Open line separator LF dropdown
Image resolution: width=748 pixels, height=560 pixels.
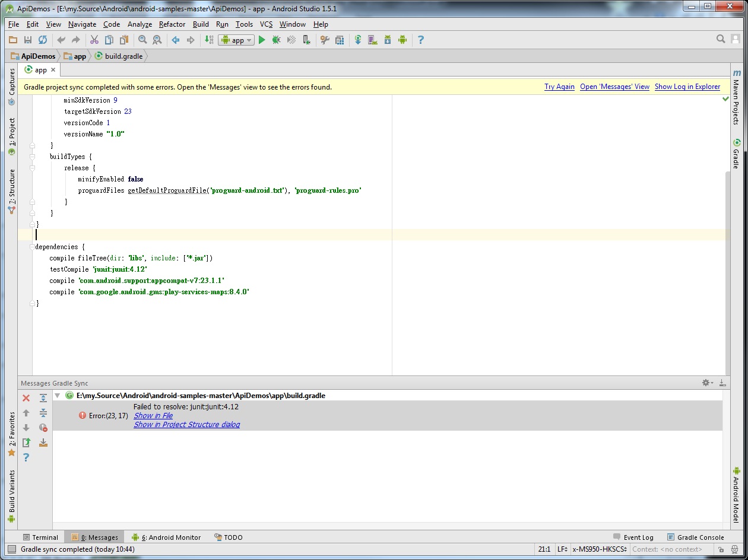(562, 549)
